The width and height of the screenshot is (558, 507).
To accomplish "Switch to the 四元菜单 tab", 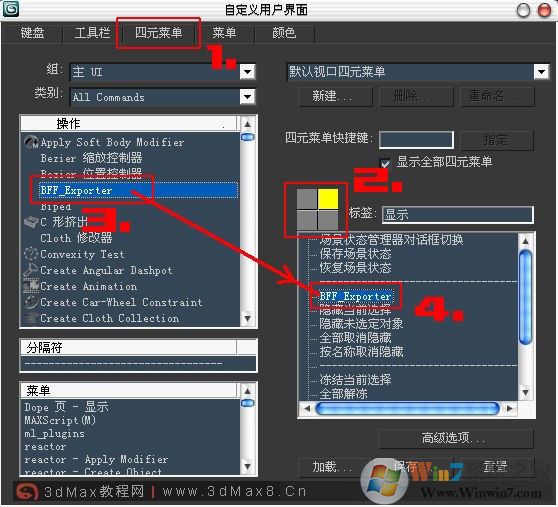I will click(x=158, y=33).
